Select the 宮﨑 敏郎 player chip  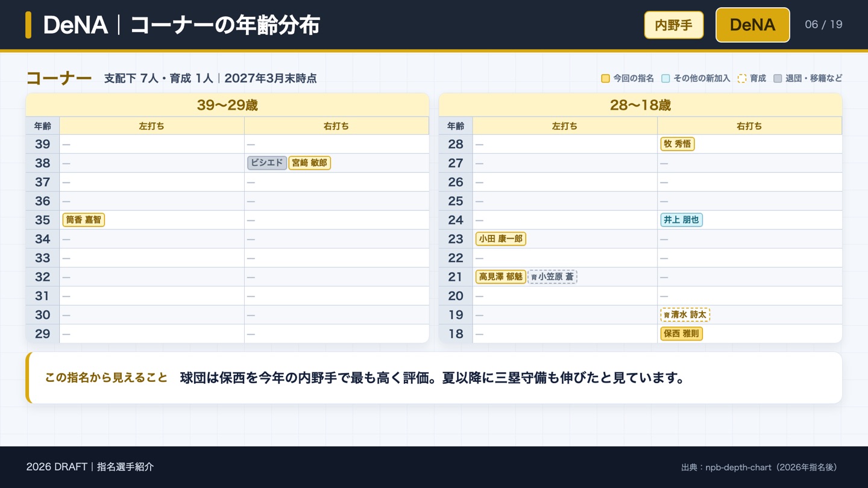click(310, 163)
